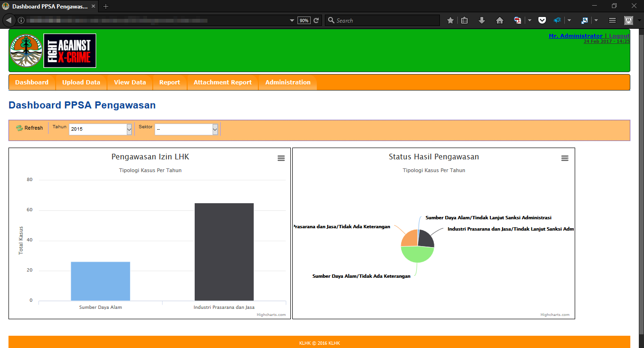Go to browser home page icon
This screenshot has width=644, height=348.
tap(500, 20)
